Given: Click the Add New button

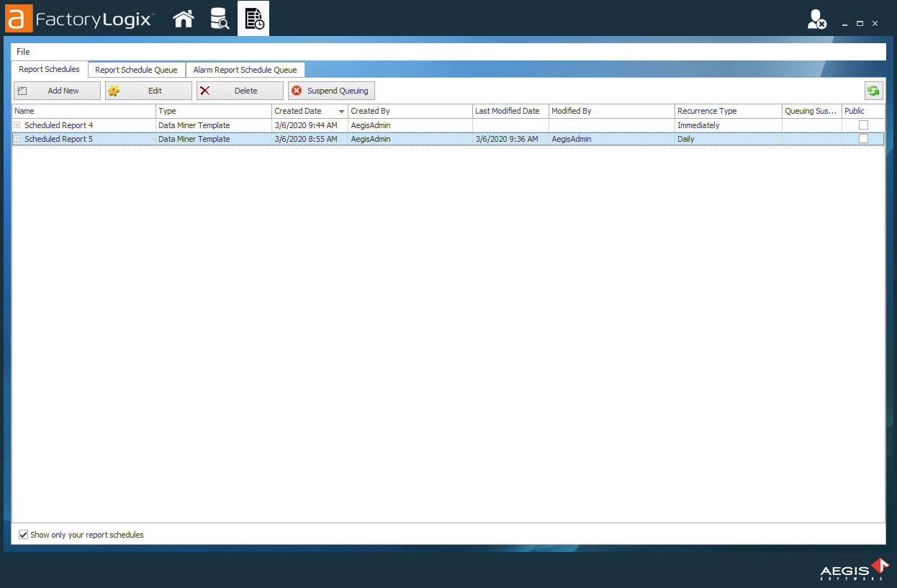Looking at the screenshot, I should (57, 91).
